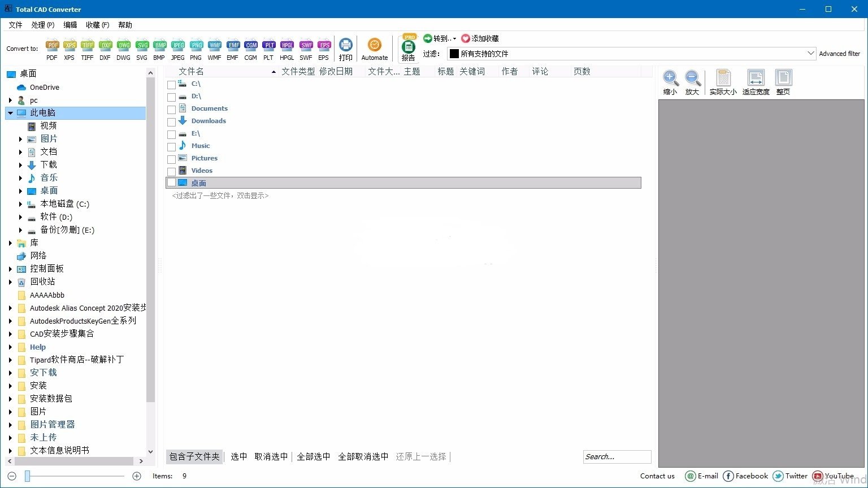Viewport: 868px width, 488px height.
Task: Pick the PLT convert icon
Action: point(268,49)
